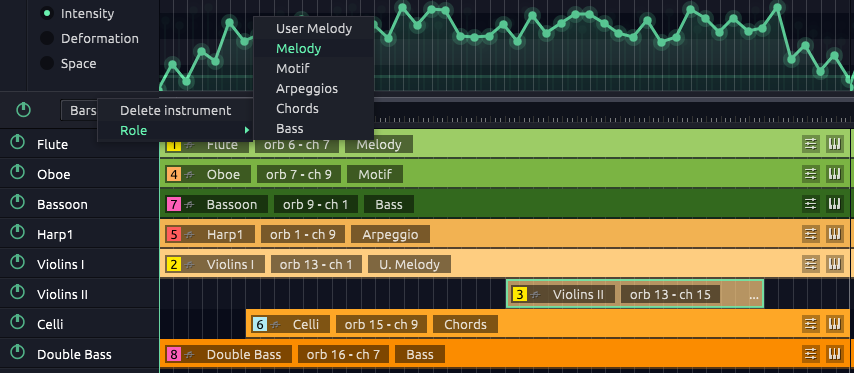Open the Arpeggio role dropdown on Harp1
This screenshot has width=854, height=373.
[391, 235]
